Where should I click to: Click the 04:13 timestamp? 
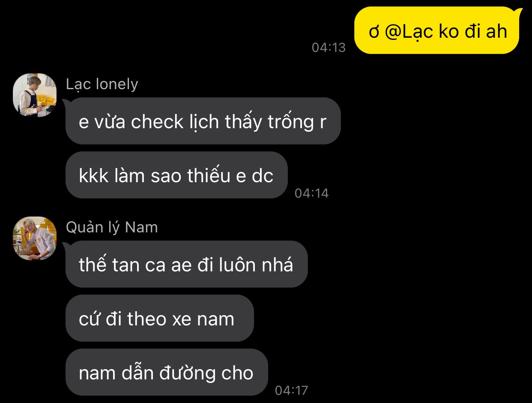click(329, 47)
